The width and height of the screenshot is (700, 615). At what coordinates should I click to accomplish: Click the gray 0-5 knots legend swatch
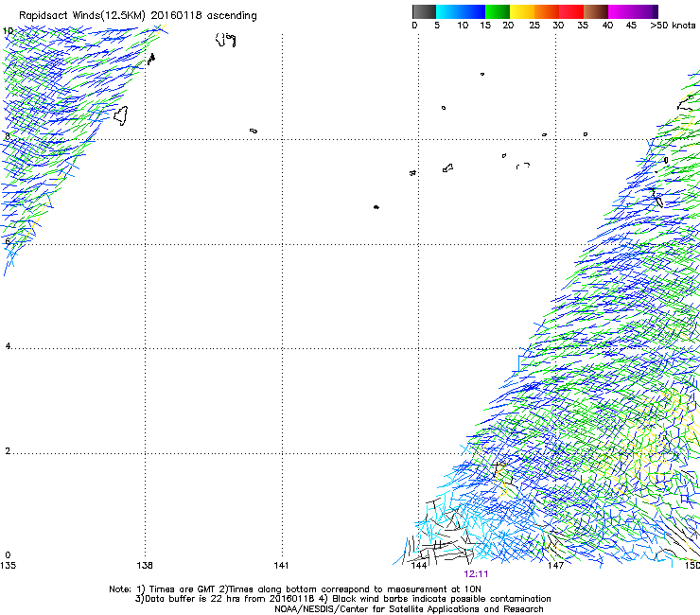pyautogui.click(x=424, y=11)
